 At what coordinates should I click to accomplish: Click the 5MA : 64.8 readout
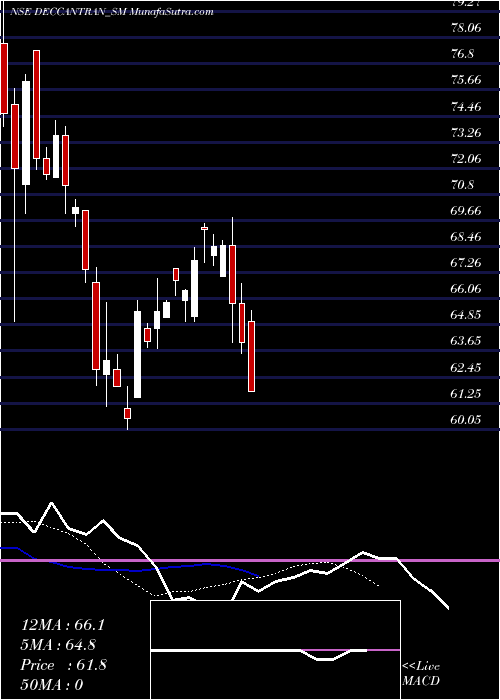point(58,645)
